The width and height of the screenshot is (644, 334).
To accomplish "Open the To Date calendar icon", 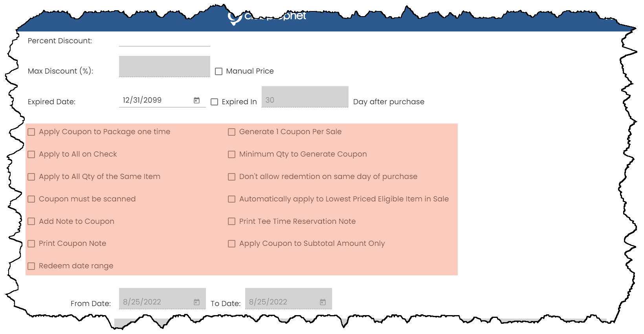I will [x=323, y=302].
